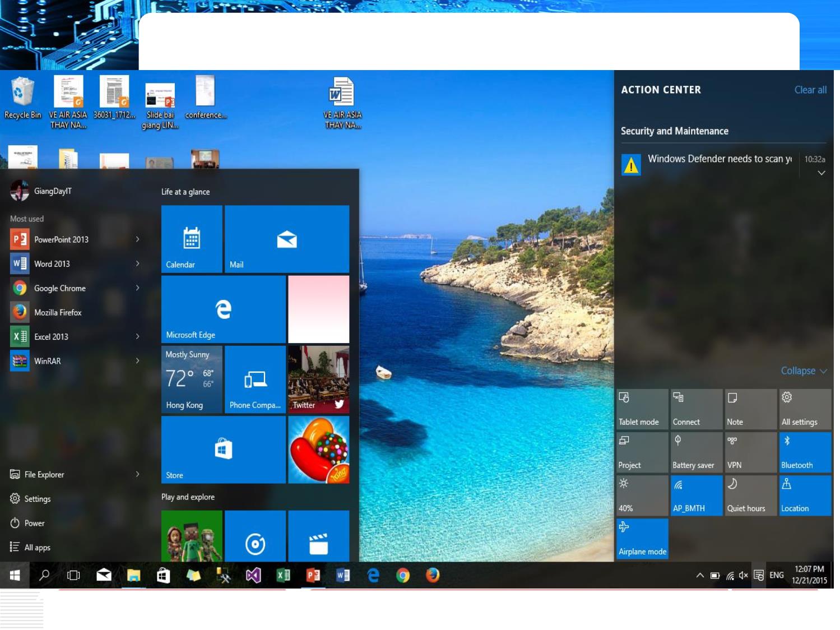Open the Action Center tray icon
Viewport: 840px width, 630px height.
point(759,575)
